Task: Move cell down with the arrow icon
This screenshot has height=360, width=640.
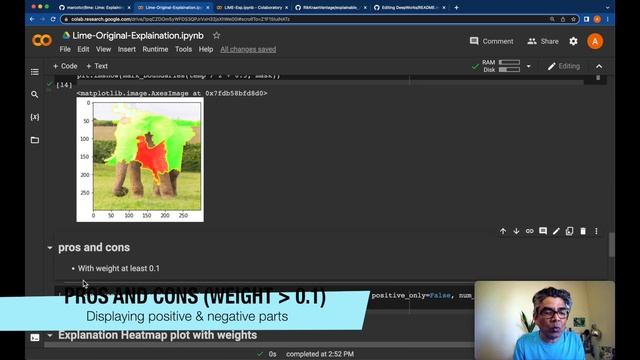Action: click(516, 231)
